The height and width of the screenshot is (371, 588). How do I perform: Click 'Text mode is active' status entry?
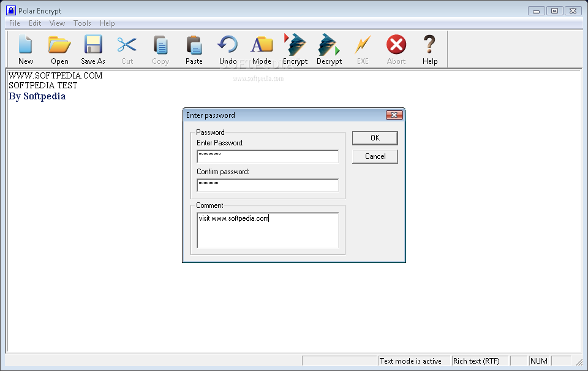[410, 361]
